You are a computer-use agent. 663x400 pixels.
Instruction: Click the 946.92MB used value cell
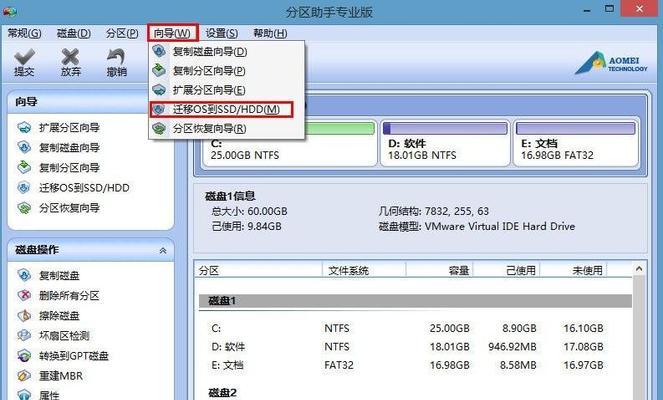512,347
